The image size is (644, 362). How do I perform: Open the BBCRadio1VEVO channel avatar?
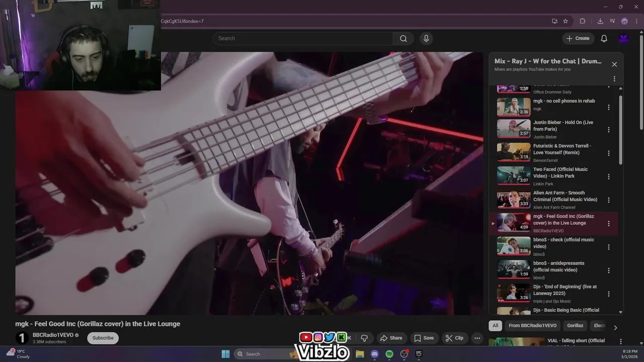(x=22, y=338)
